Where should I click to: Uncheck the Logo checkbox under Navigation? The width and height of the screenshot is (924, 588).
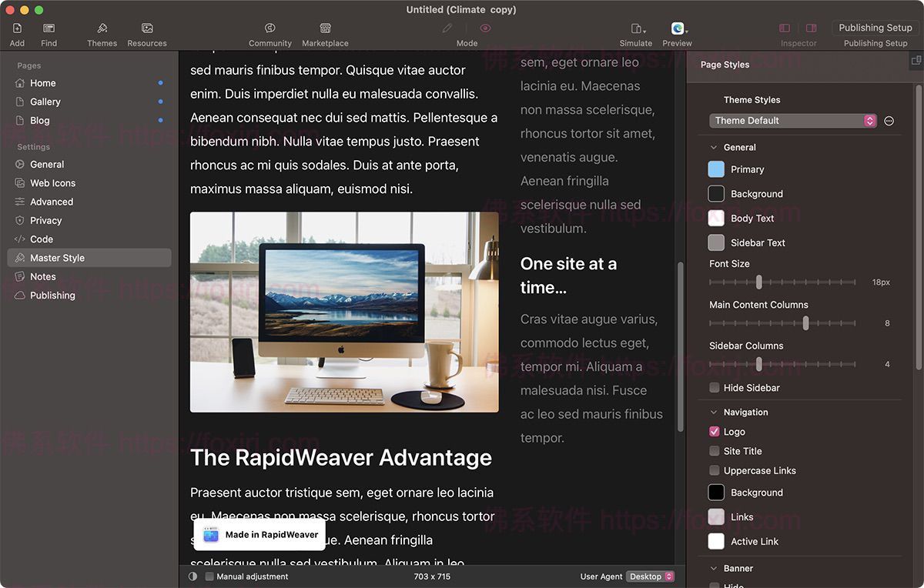(714, 431)
